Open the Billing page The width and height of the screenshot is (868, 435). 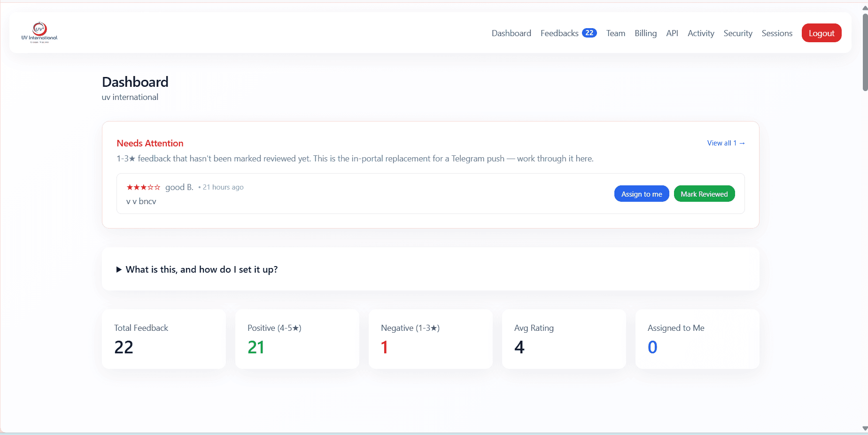645,33
